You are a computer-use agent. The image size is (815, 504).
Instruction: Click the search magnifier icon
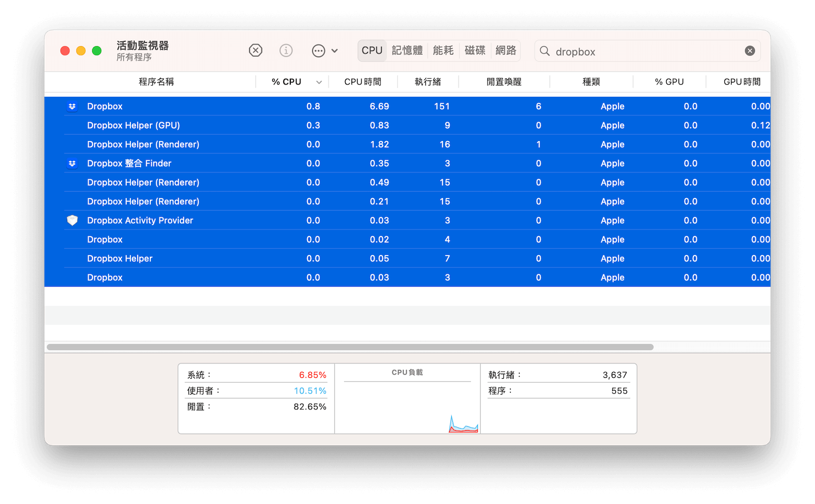click(545, 51)
